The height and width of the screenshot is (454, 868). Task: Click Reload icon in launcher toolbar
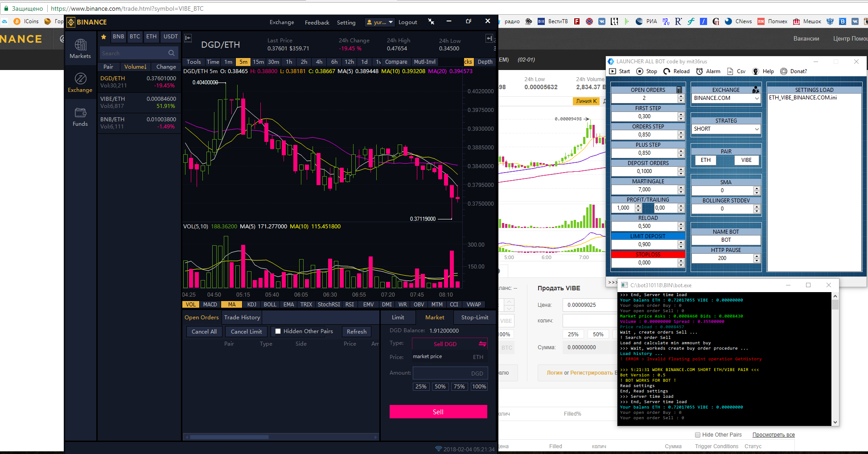pos(667,71)
